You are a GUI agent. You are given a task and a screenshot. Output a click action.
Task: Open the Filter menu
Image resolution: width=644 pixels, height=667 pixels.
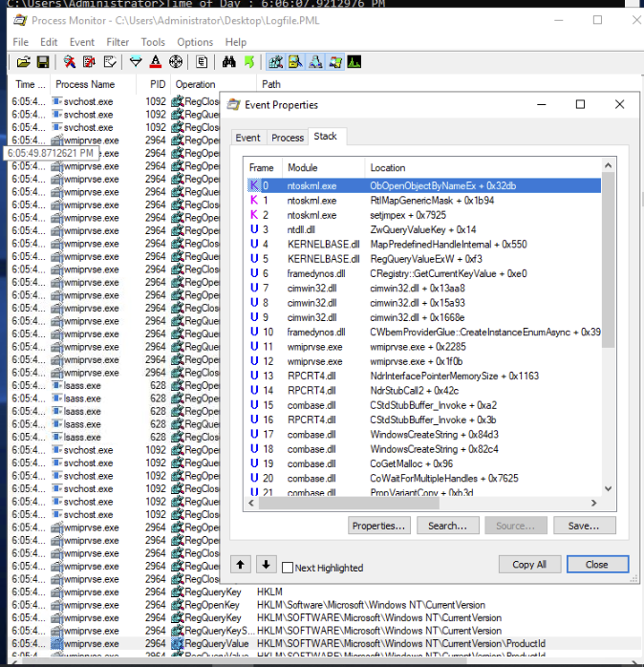point(118,42)
